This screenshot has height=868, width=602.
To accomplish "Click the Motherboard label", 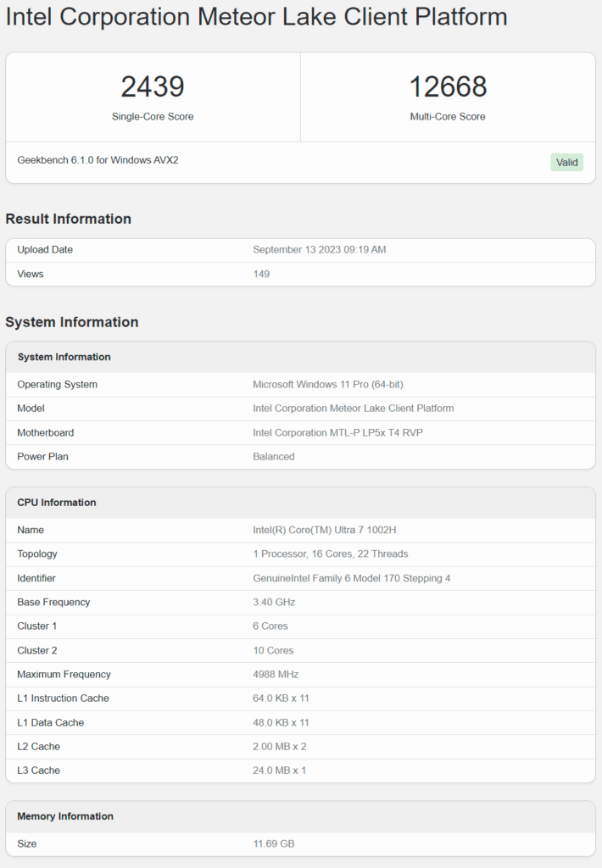I will 46,433.
